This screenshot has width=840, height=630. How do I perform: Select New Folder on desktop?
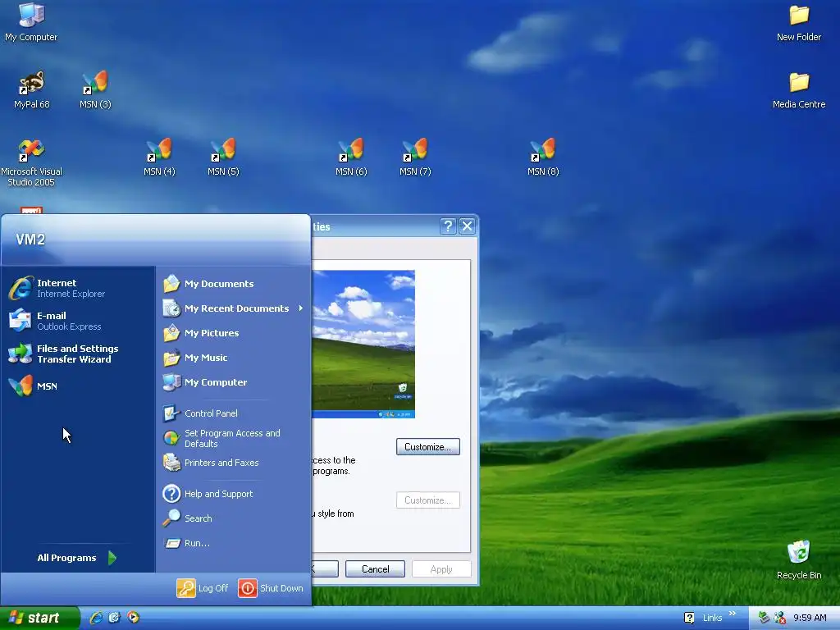(799, 24)
